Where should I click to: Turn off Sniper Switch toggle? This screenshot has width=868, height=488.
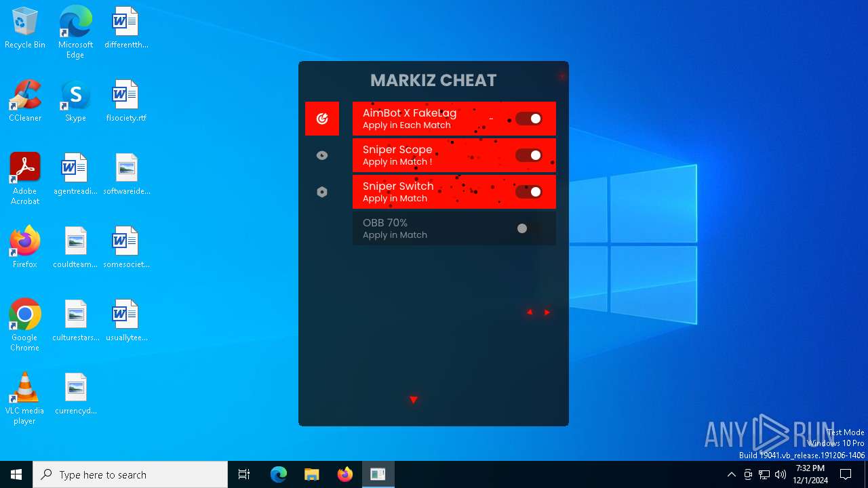(529, 192)
